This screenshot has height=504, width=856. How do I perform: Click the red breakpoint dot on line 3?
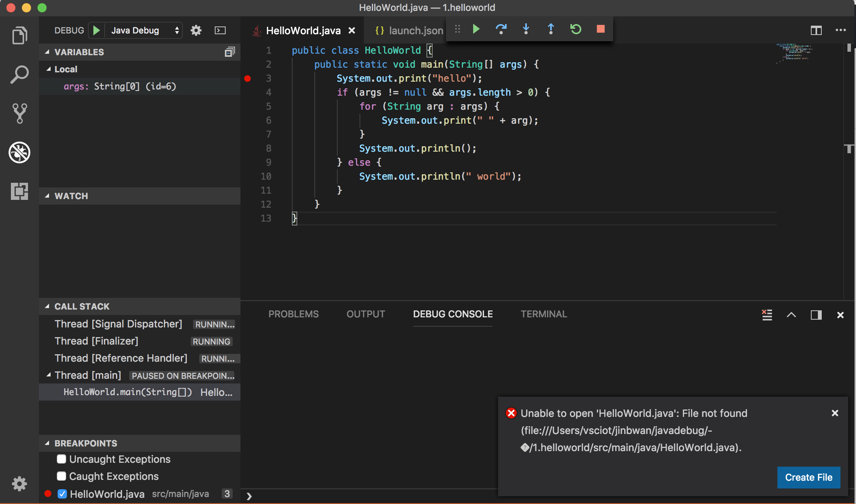(248, 78)
